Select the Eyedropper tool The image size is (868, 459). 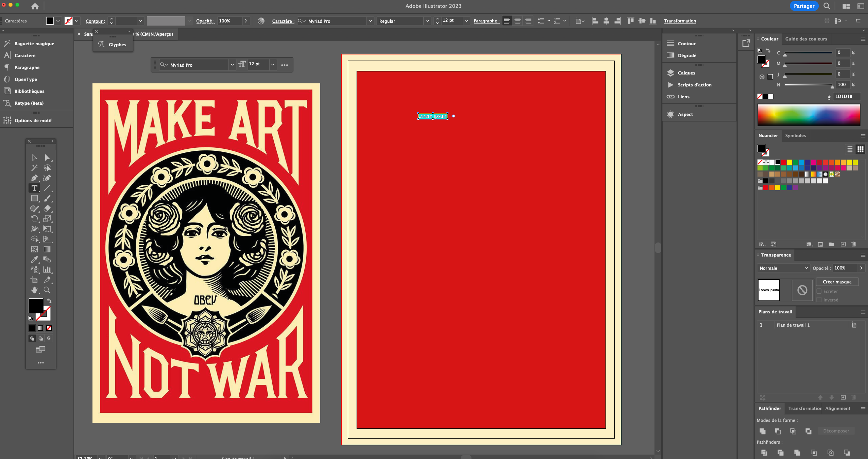pos(34,260)
